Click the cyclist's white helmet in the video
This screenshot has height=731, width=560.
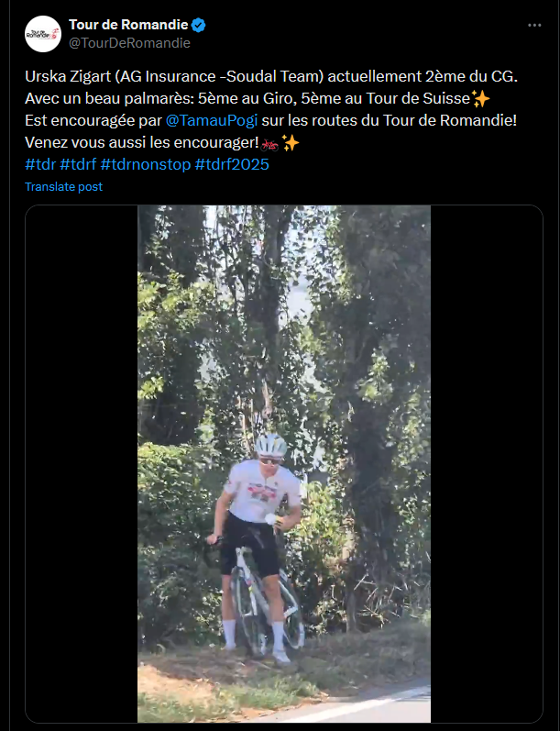point(270,446)
